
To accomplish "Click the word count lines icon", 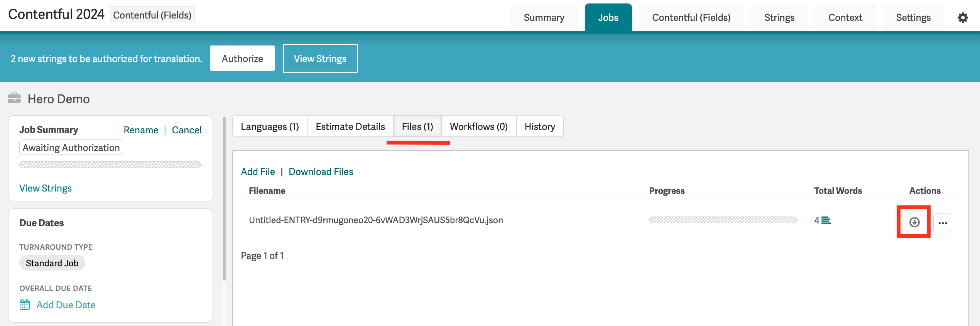I will point(826,220).
